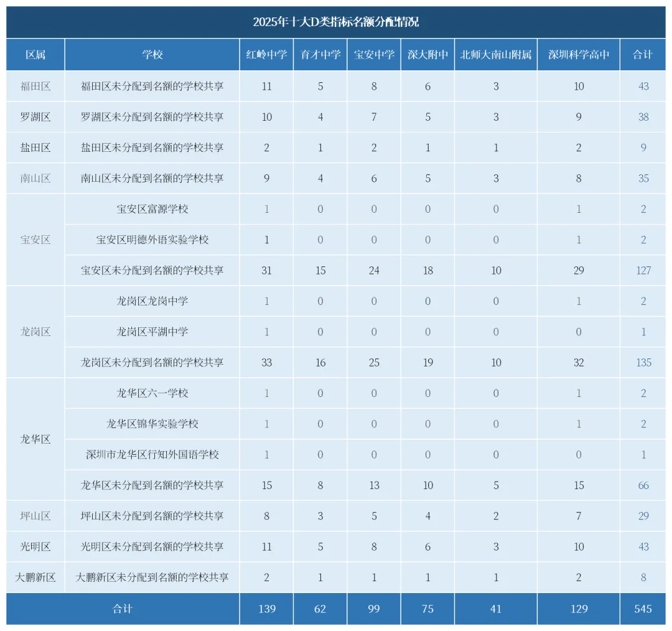
Task: Click the 坪山区 row total 29
Action: (643, 516)
